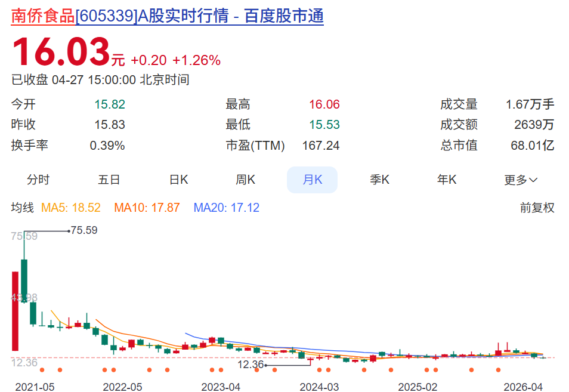
Task: Show the 周K candlestick chart
Action: click(x=245, y=180)
